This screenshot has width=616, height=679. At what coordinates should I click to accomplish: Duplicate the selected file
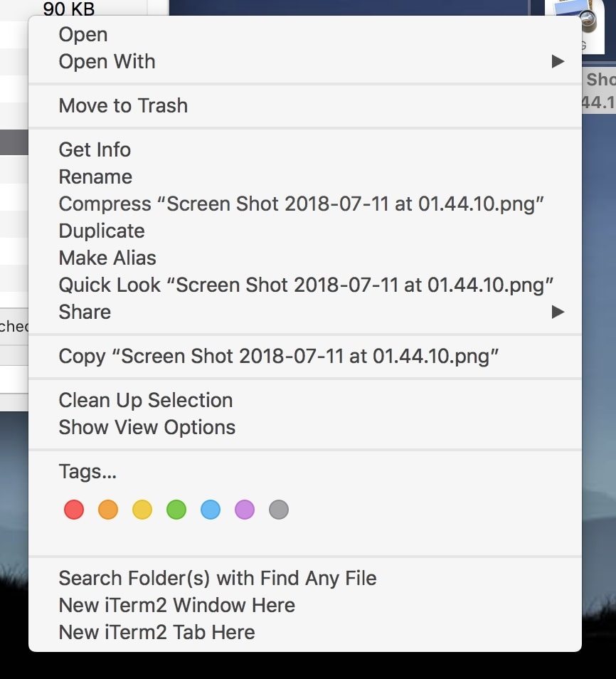tap(102, 231)
